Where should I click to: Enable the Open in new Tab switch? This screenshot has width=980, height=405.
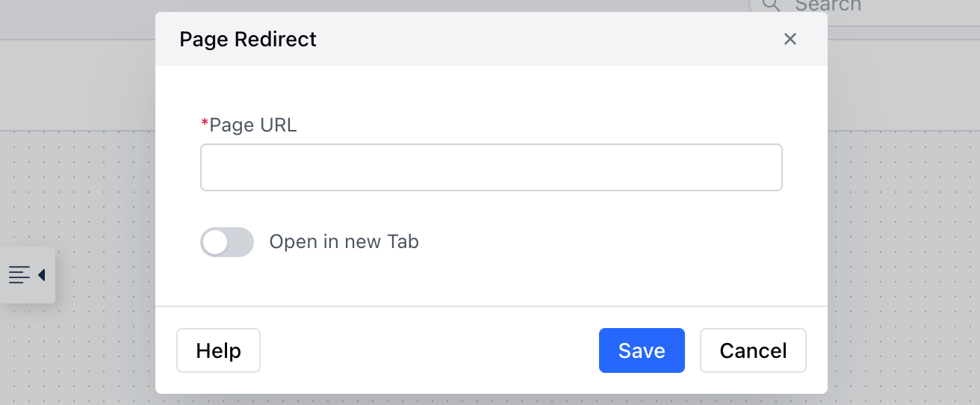point(227,242)
